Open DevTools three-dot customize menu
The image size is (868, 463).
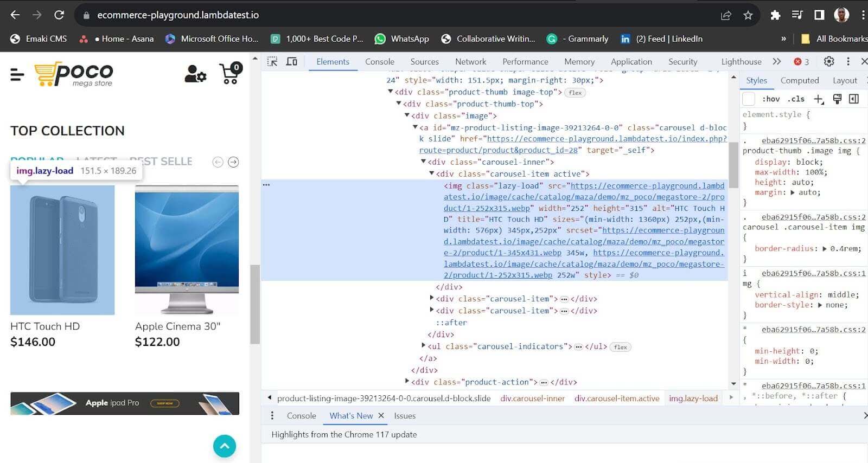click(848, 61)
